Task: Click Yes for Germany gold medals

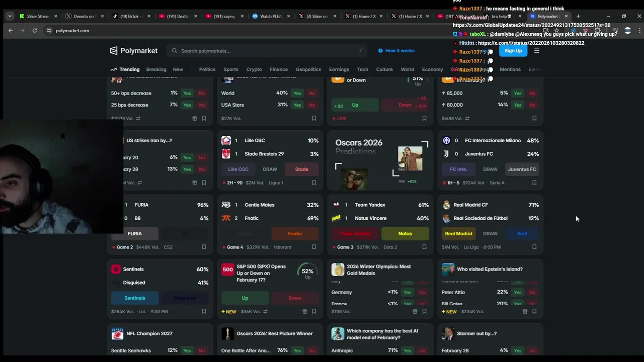Action: click(408, 292)
